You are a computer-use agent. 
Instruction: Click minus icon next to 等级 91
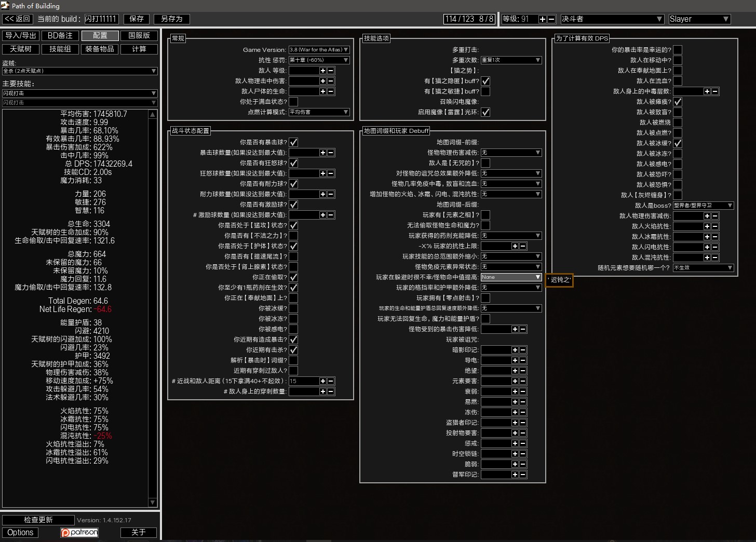[551, 19]
